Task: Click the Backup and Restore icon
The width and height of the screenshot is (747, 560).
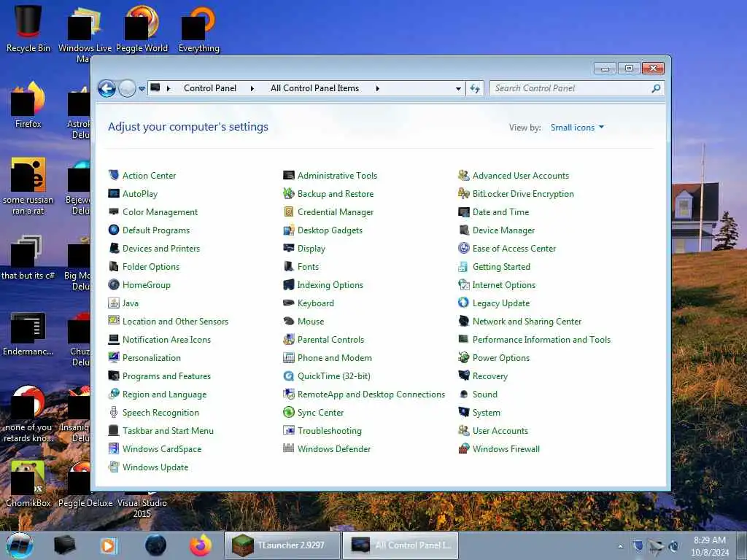Action: 289,193
